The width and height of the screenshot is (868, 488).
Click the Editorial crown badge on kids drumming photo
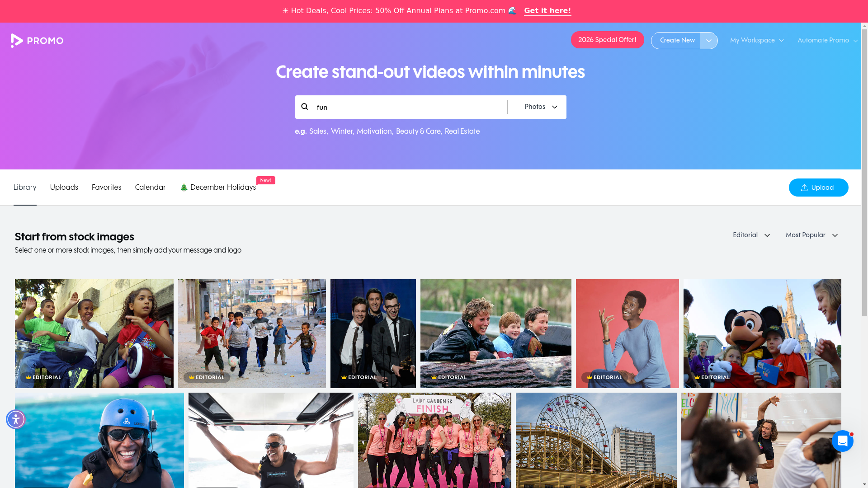pos(43,377)
